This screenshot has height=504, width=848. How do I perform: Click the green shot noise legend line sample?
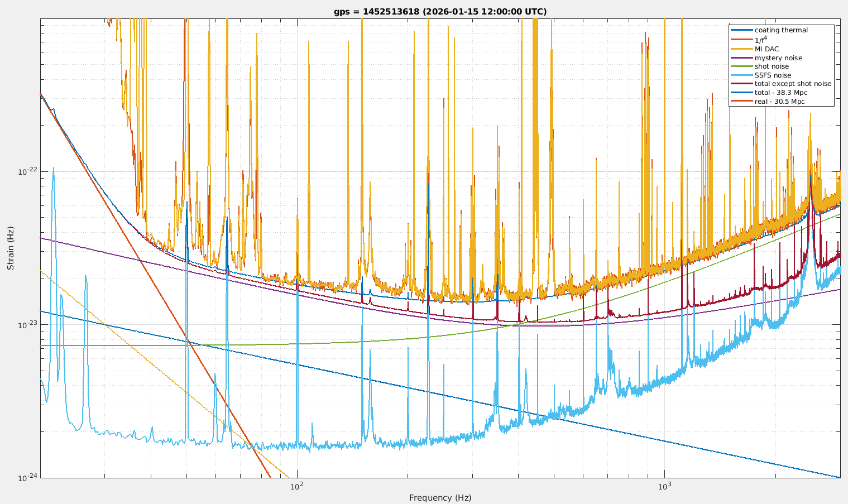(741, 66)
